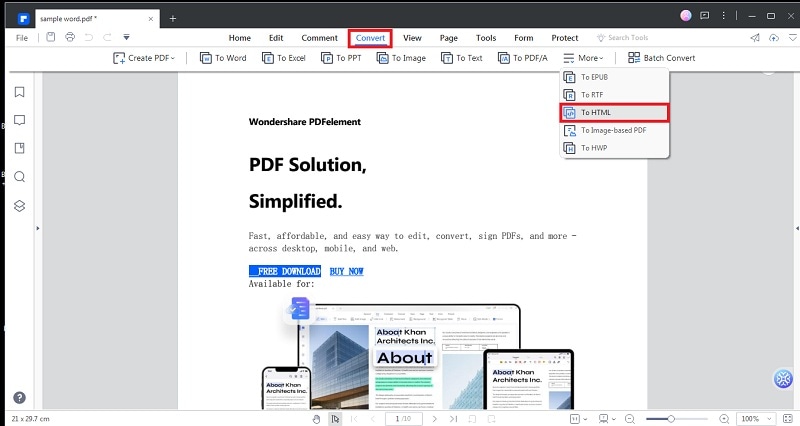Screen dimensions: 800x426
Task: Go to the next page
Action: [x=434, y=419]
